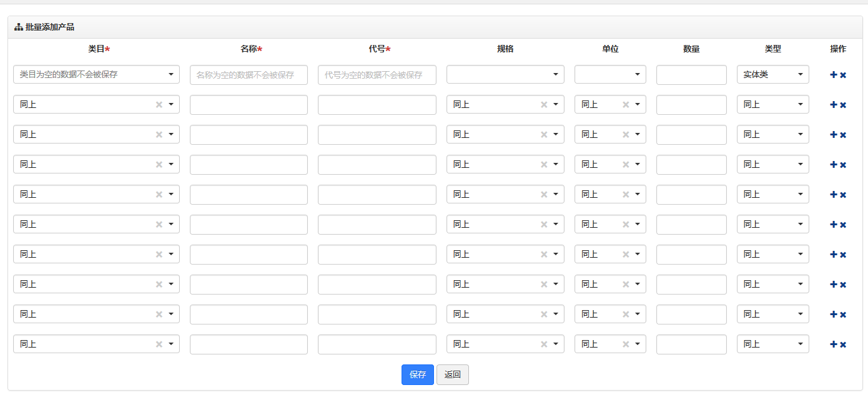Add a row using the last row's plus icon
This screenshot has height=395, width=868.
coord(833,344)
